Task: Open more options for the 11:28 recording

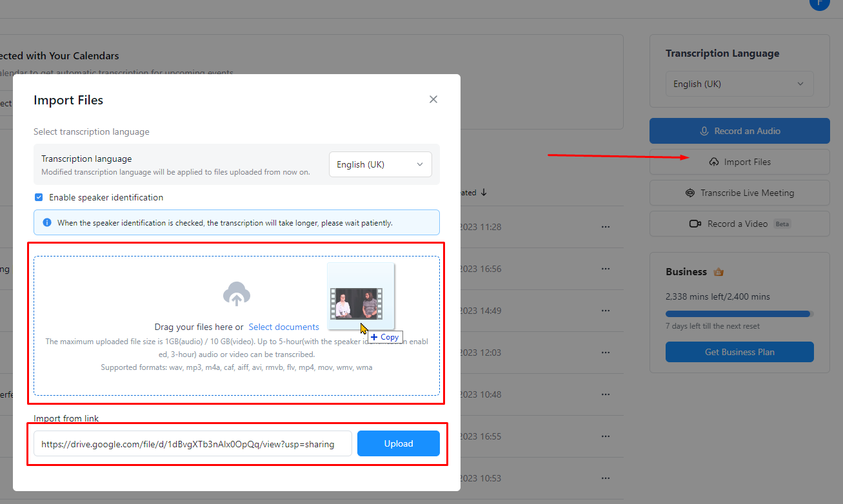Action: point(605,227)
